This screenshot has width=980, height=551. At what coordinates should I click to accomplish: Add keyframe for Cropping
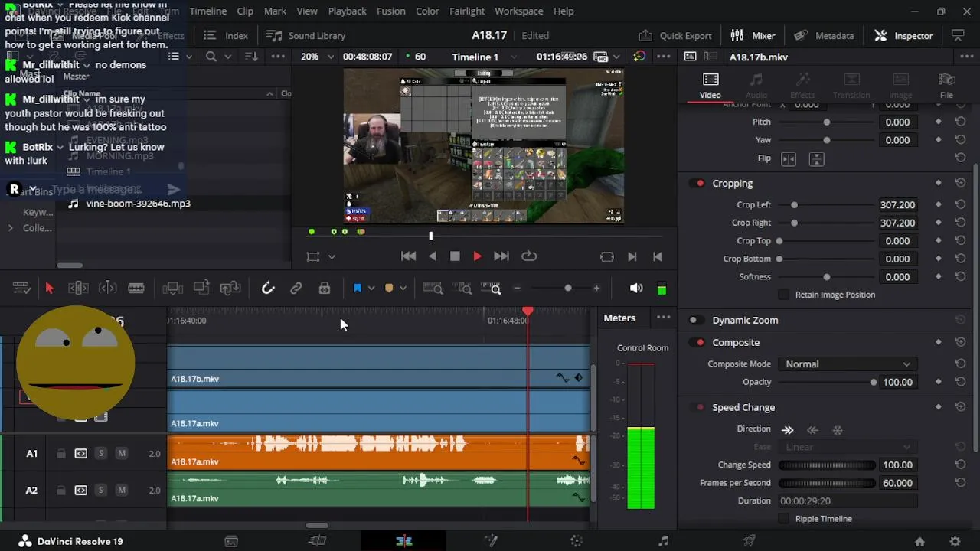pos(939,184)
